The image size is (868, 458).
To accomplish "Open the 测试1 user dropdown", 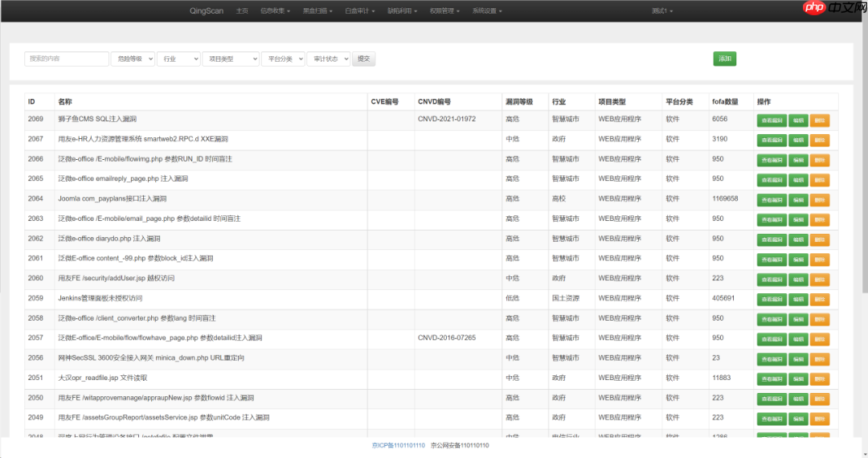I will point(662,11).
